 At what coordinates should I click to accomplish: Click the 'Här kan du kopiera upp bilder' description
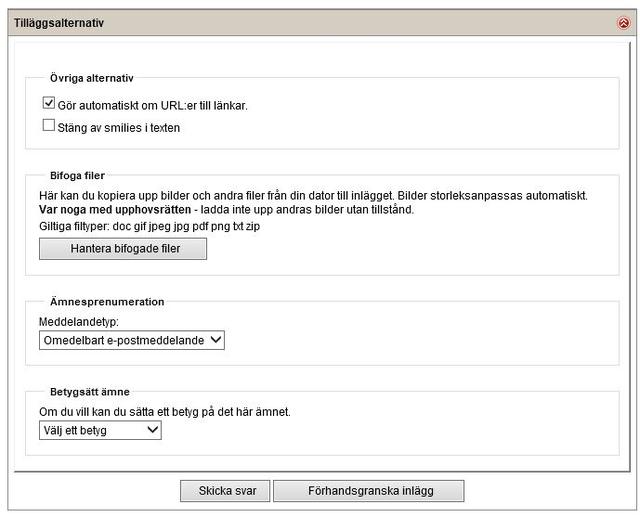pos(313,194)
